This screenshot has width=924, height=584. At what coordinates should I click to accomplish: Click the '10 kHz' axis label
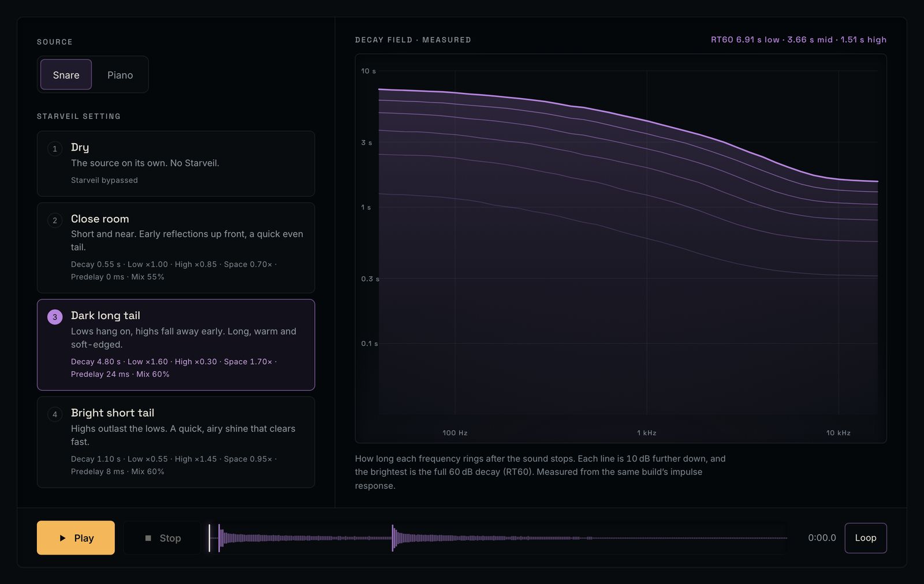[838, 433]
